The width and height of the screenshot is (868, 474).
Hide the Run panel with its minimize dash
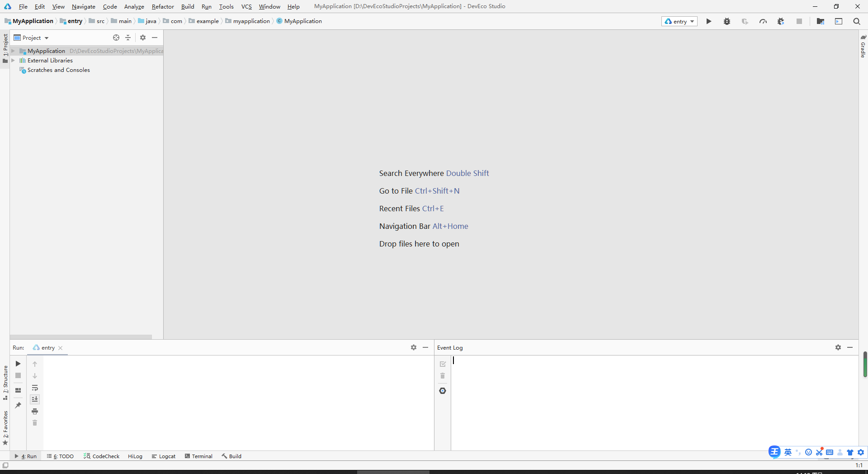click(425, 347)
